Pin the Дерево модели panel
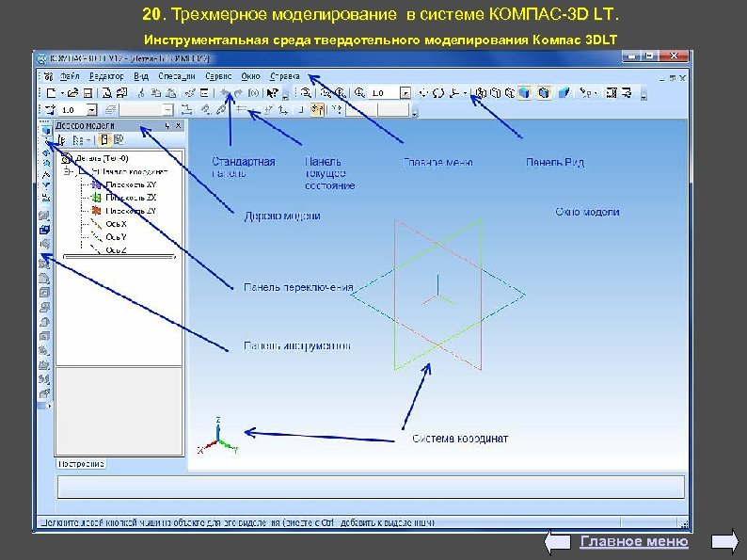The height and width of the screenshot is (560, 747). pyautogui.click(x=167, y=126)
